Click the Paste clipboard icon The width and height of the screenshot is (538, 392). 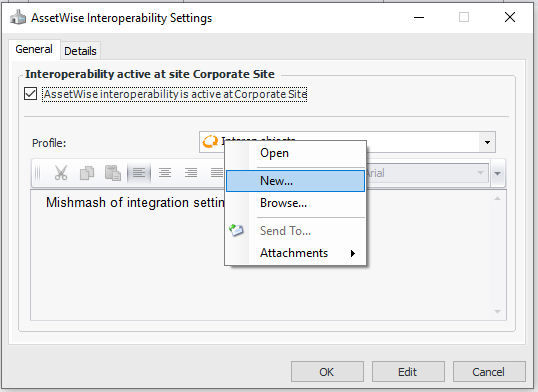113,173
